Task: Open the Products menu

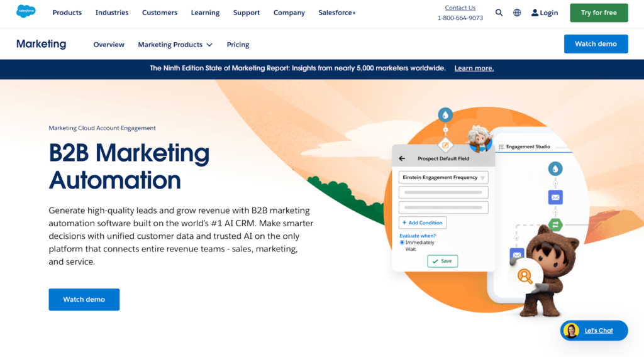Action: click(67, 13)
